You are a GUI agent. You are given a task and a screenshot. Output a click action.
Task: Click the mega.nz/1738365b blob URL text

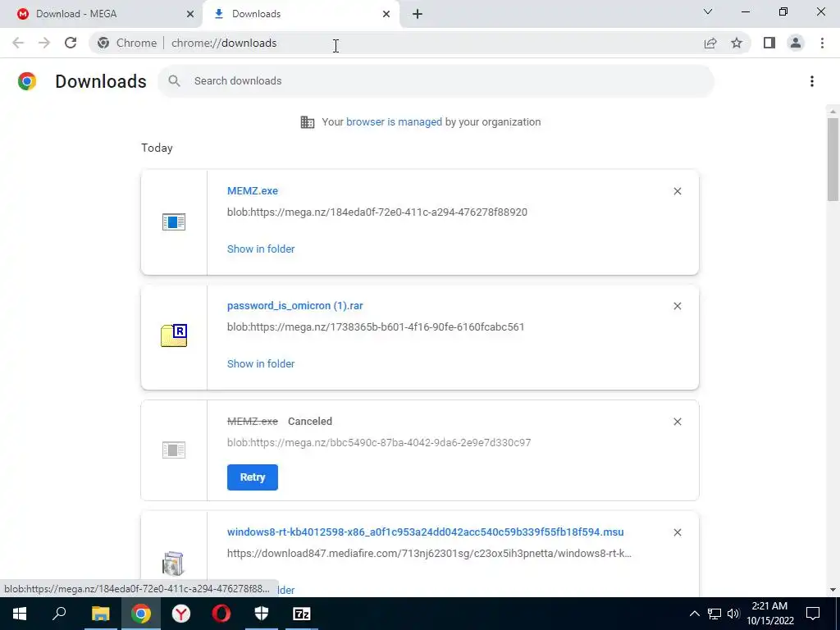pos(376,326)
